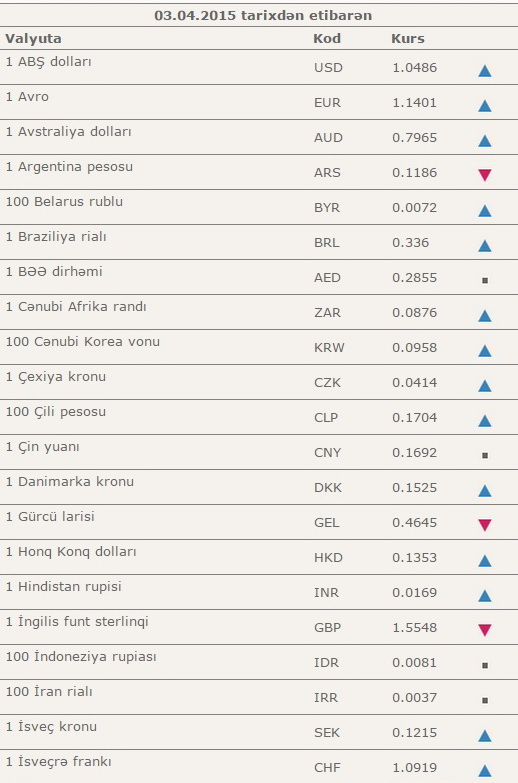Click the unchanged square icon for AED
Viewport: 518px width, 783px height.
pyautogui.click(x=485, y=280)
